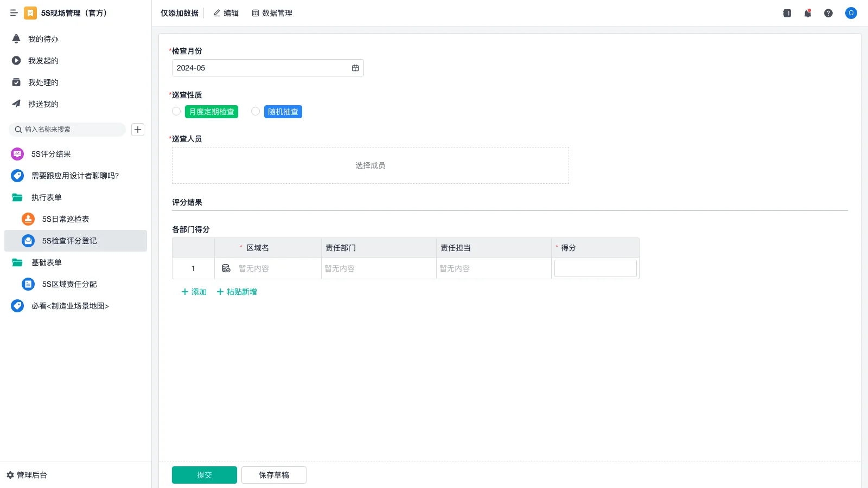
Task: Select the 5S日常巡检表 form icon
Action: click(x=28, y=219)
